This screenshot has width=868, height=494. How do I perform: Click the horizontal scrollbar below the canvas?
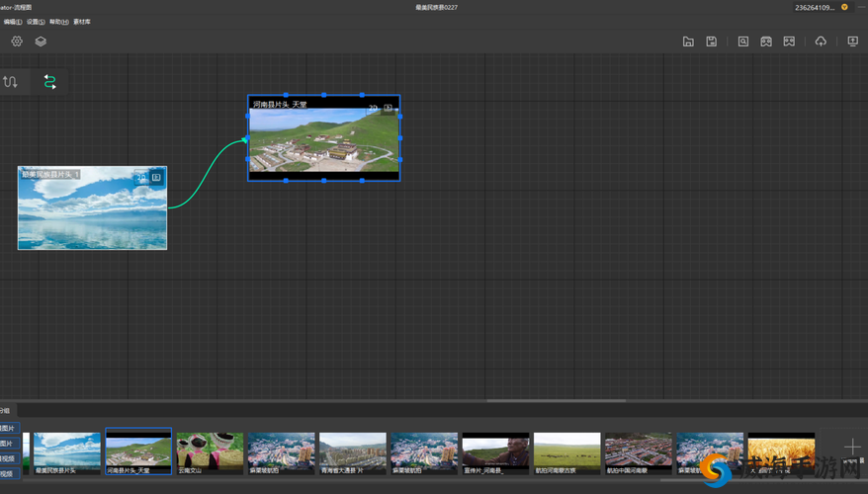click(x=556, y=400)
